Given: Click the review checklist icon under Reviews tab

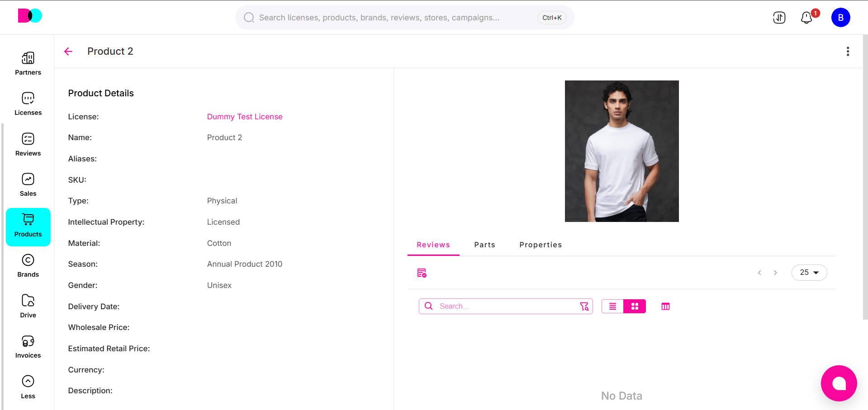Looking at the screenshot, I should tap(422, 273).
